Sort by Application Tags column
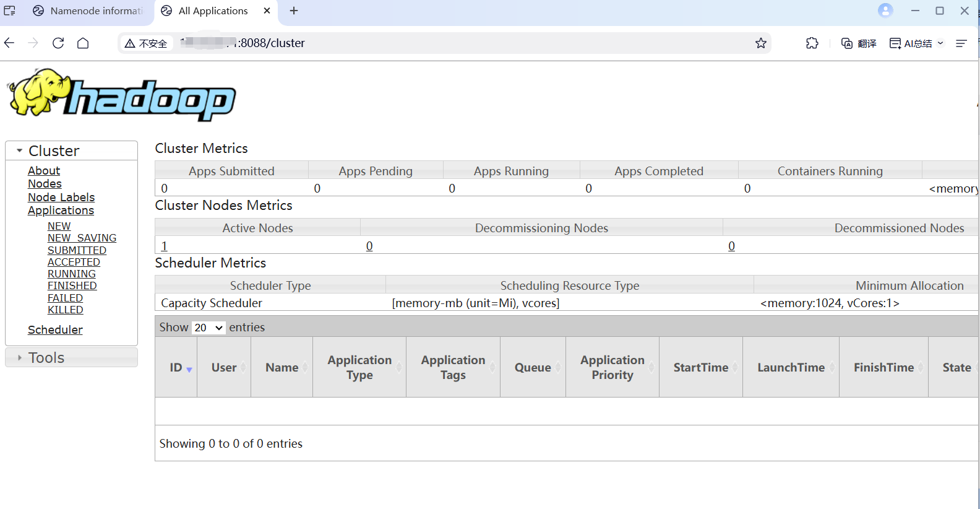Viewport: 980px width, 509px height. (x=453, y=367)
